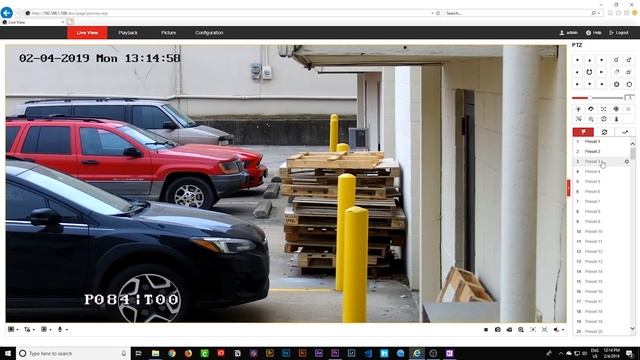Click the admin user link
The image size is (640, 360).
pyautogui.click(x=569, y=33)
